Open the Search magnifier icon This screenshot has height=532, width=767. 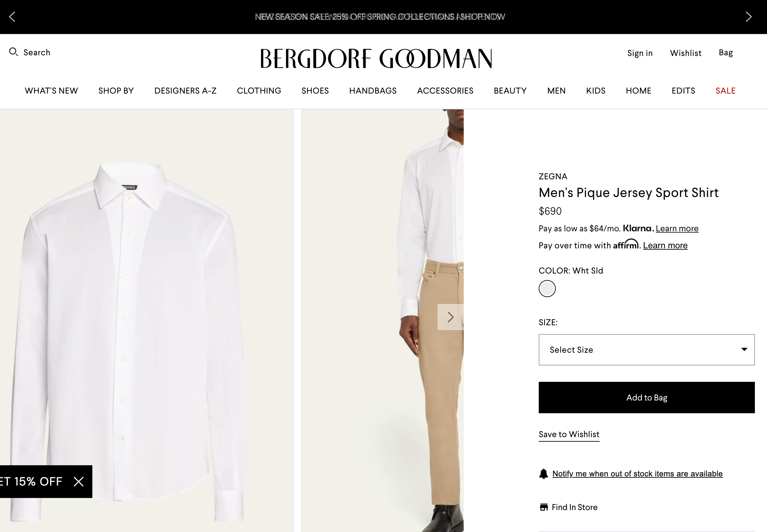click(x=14, y=52)
